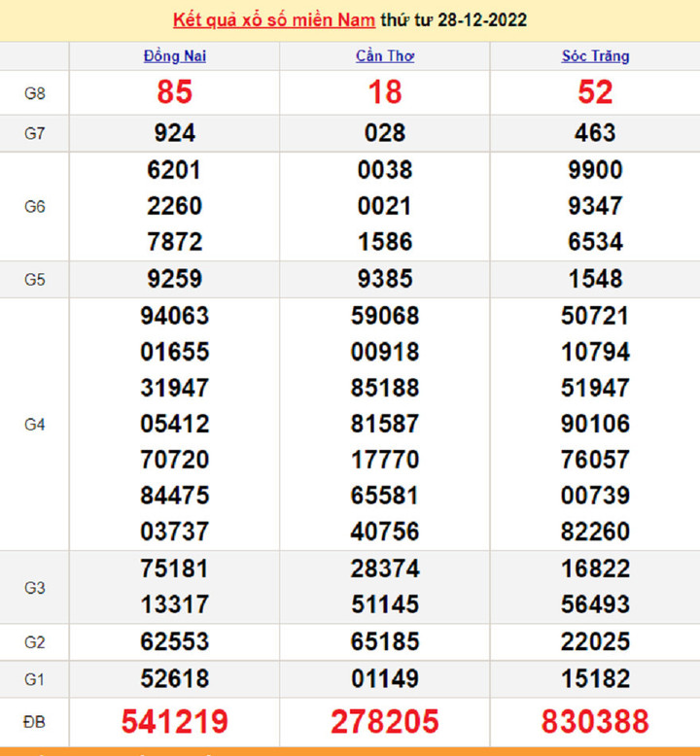The height and width of the screenshot is (756, 700).
Task: Click Cần Thơ special prize 278205
Action: (385, 722)
